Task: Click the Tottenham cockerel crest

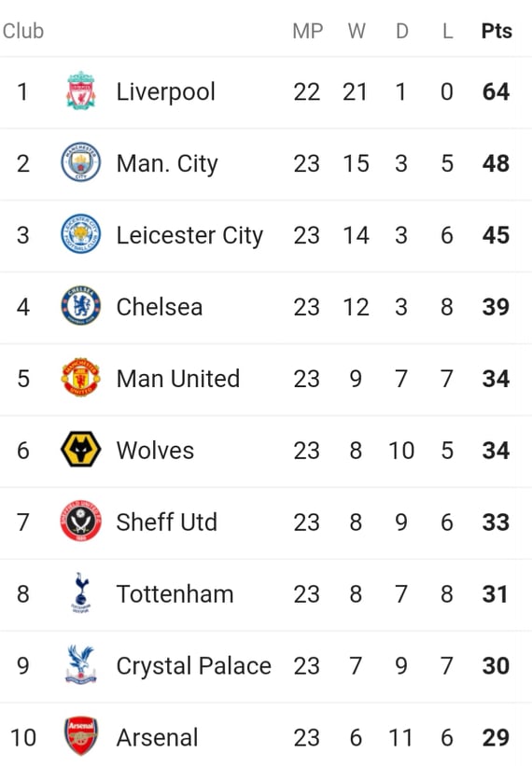Action: point(81,592)
